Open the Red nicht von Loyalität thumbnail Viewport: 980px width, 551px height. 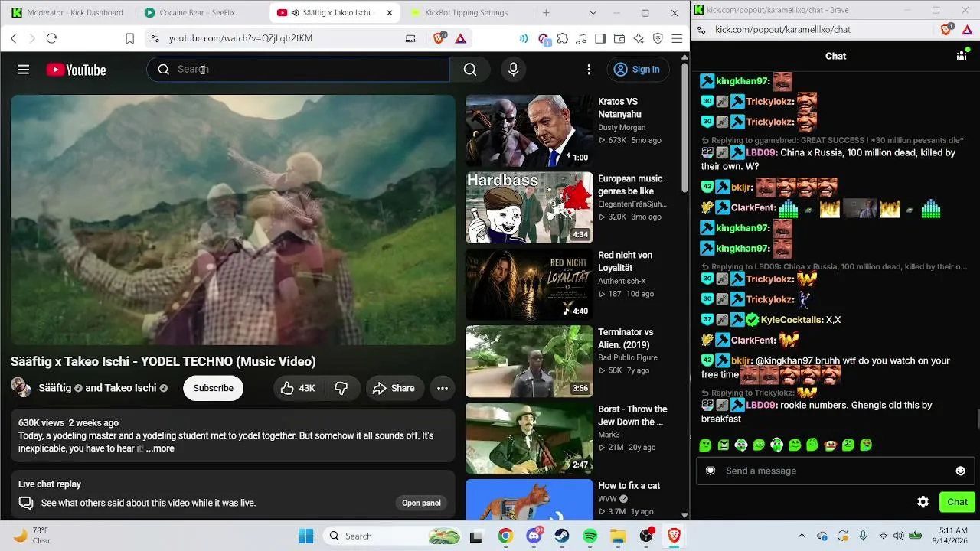click(529, 285)
